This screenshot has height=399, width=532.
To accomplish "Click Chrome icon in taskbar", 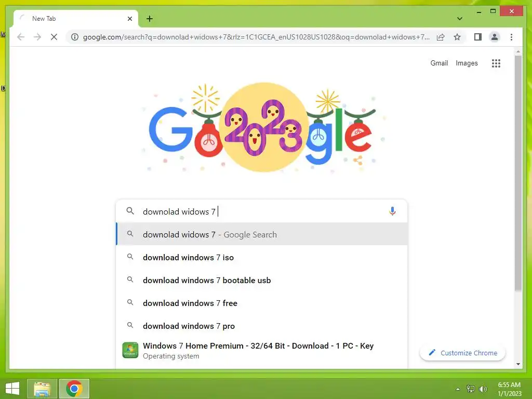I will [x=74, y=389].
